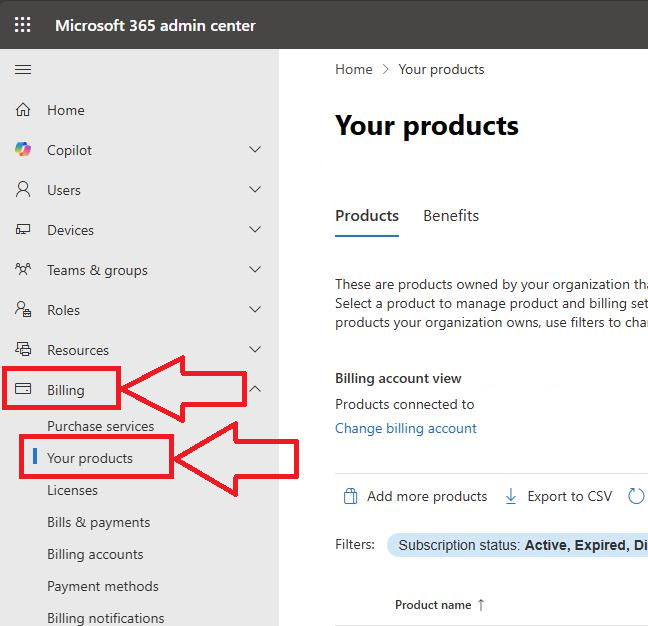Click the Refresh circular arrow icon

pos(636,496)
